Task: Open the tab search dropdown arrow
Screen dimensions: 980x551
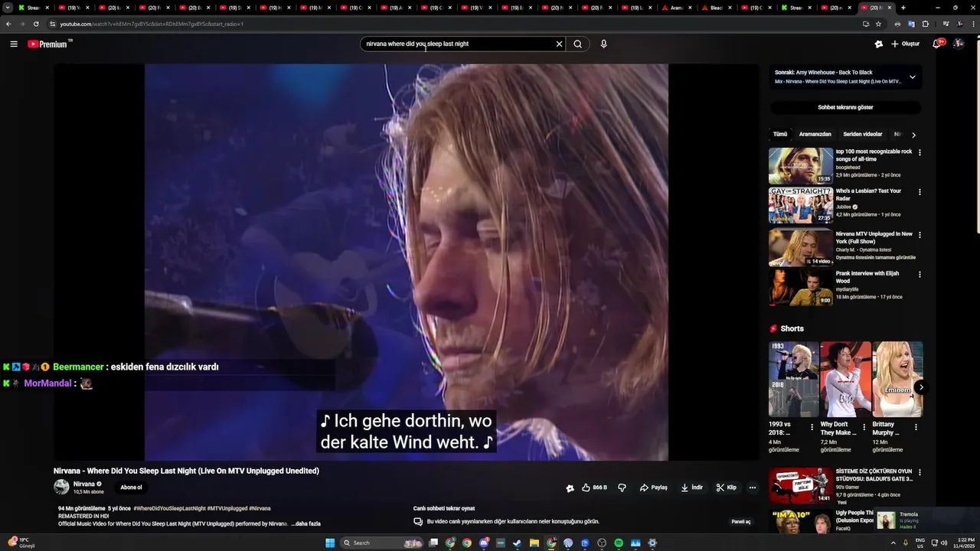Action: point(8,8)
